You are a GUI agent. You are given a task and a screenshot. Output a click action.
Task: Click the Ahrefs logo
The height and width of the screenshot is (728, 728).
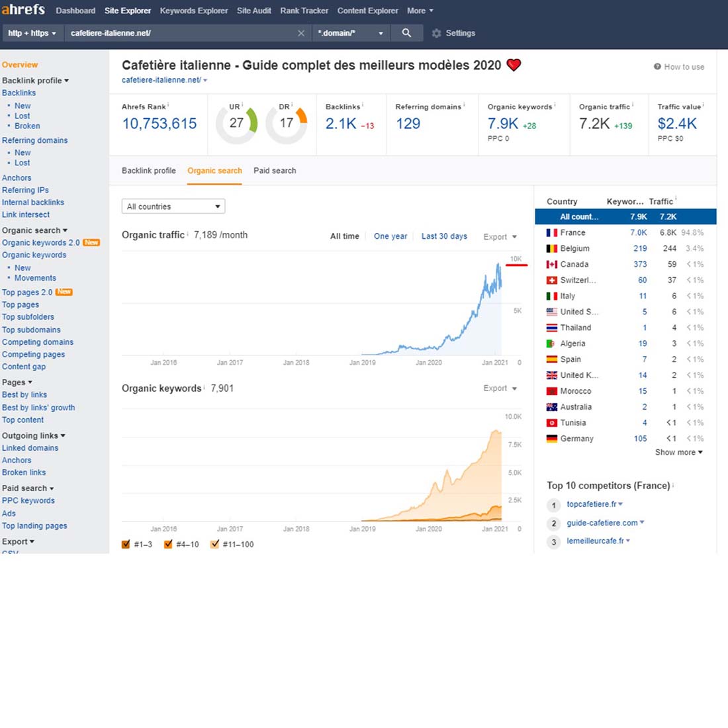[23, 10]
